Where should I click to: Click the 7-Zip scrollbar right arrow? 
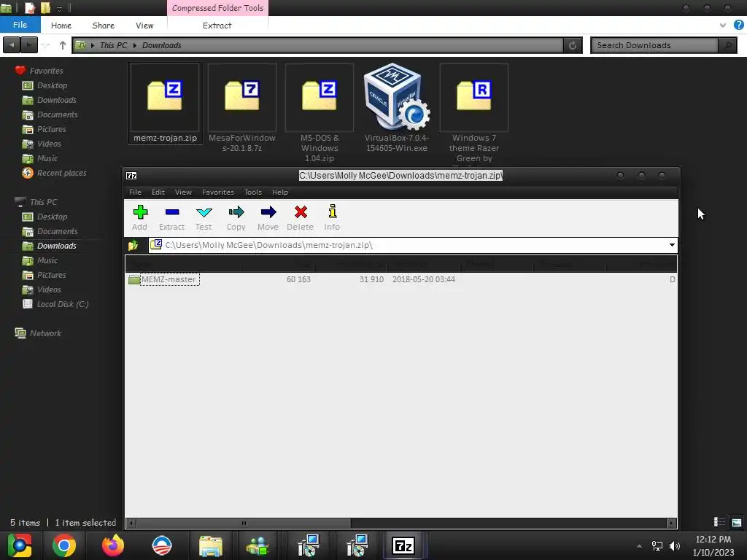(671, 523)
